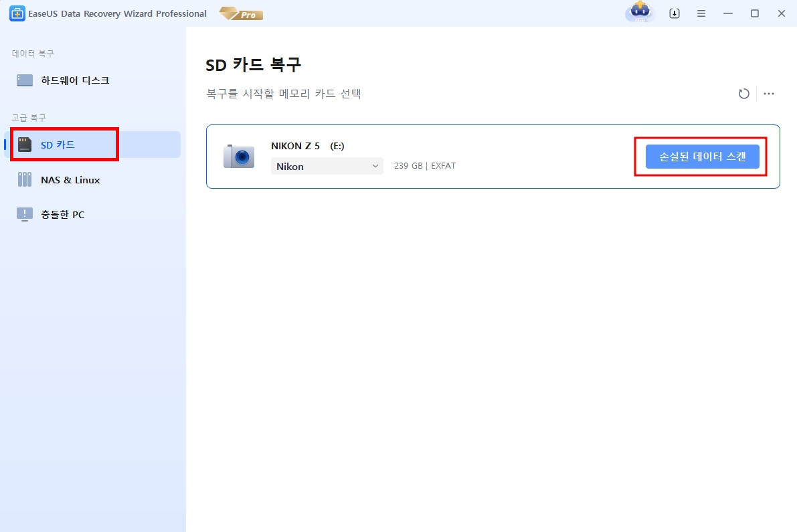Click the EaseUS app logo icon
Viewport: 797px width, 532px height.
(17, 13)
